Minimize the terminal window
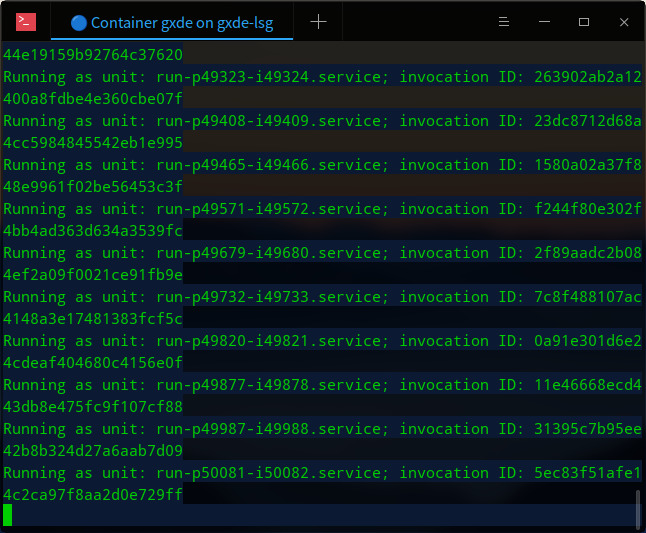 547,22
